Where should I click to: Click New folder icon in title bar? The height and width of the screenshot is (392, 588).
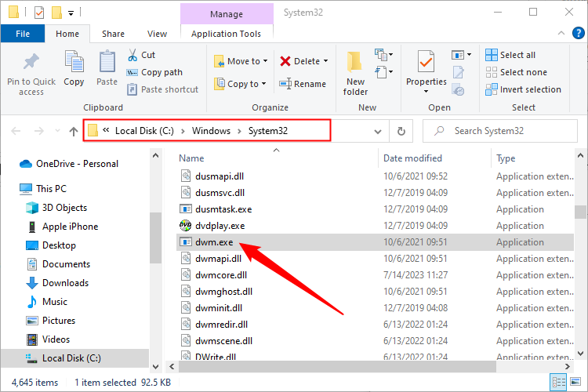56,13
